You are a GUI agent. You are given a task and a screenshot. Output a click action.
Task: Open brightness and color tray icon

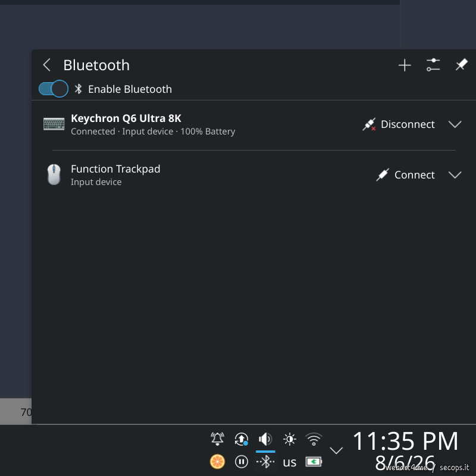[289, 439]
